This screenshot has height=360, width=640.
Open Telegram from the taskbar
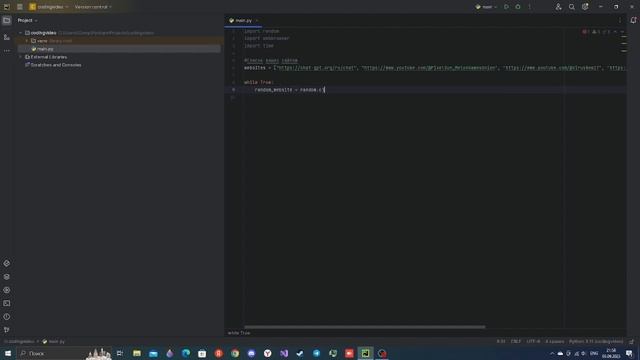tap(316, 353)
